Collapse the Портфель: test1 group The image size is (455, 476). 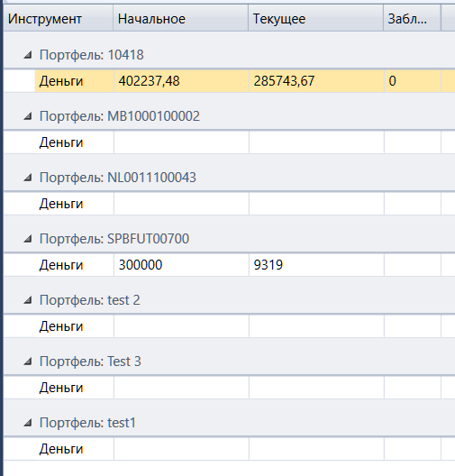click(28, 423)
